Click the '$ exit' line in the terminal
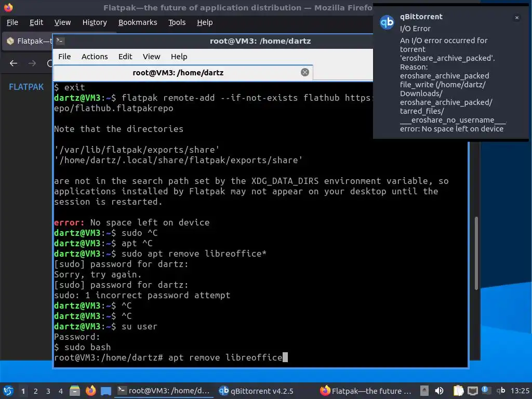This screenshot has width=532, height=399. (70, 87)
